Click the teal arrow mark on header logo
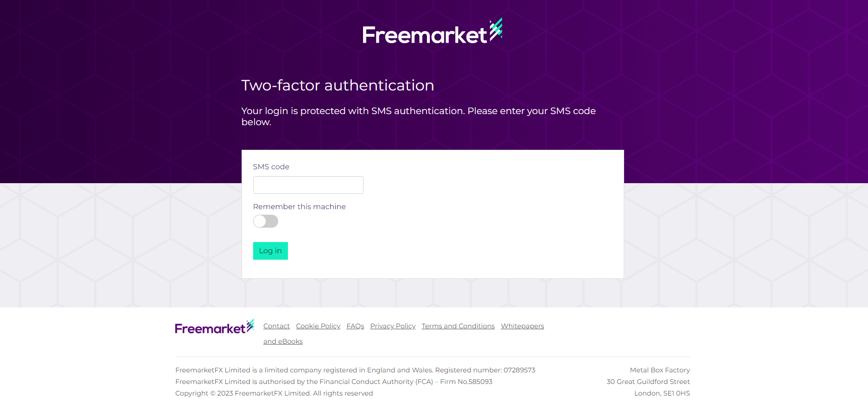The width and height of the screenshot is (868, 409). click(496, 29)
